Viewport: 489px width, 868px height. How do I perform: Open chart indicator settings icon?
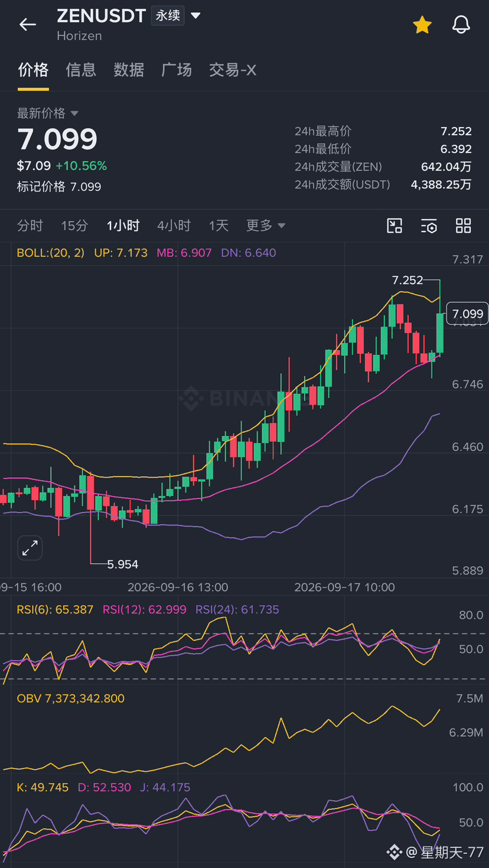pyautogui.click(x=429, y=226)
